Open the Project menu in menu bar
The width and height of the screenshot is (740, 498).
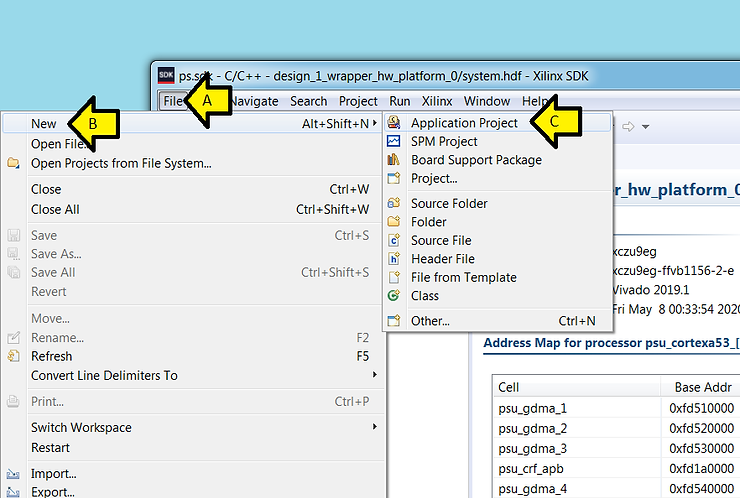[358, 101]
